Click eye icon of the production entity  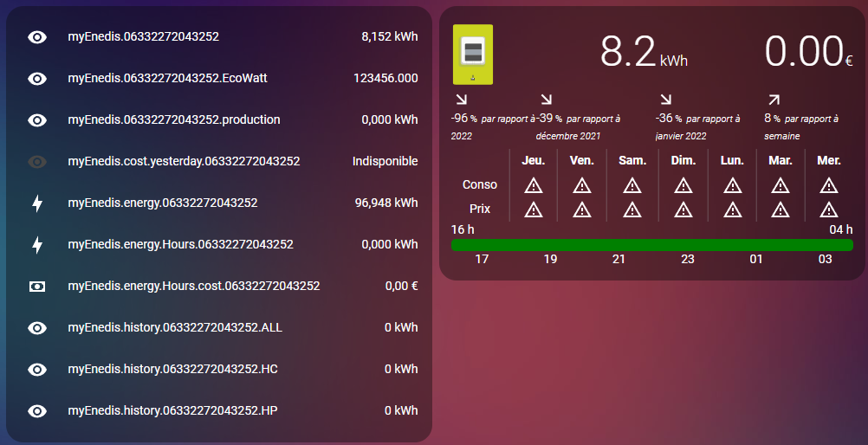[37, 120]
